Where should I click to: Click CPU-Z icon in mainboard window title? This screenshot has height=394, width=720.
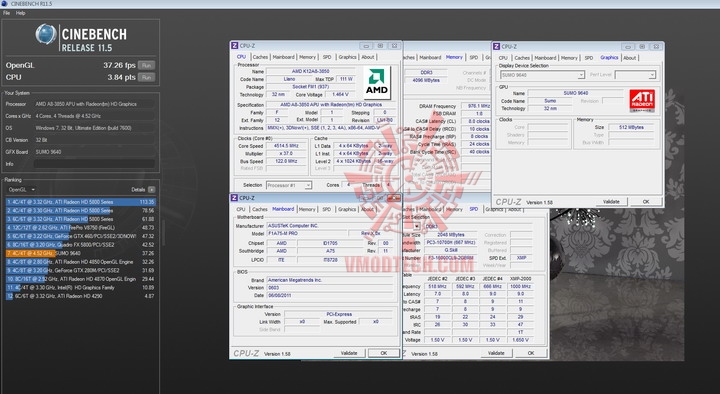click(x=235, y=198)
